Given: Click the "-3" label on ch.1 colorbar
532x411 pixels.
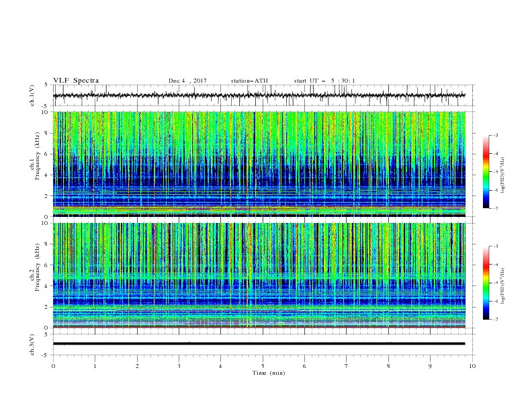Looking at the screenshot, I should pyautogui.click(x=495, y=135).
